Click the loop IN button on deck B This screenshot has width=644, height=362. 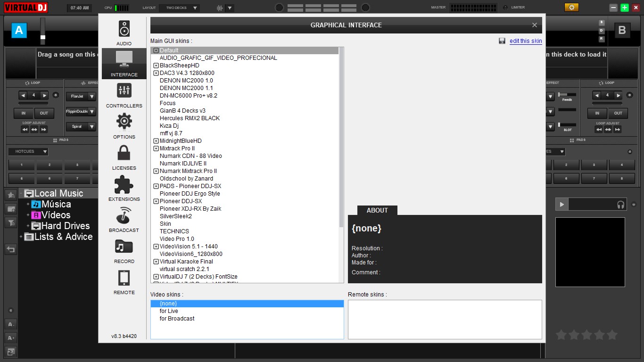pyautogui.click(x=597, y=113)
